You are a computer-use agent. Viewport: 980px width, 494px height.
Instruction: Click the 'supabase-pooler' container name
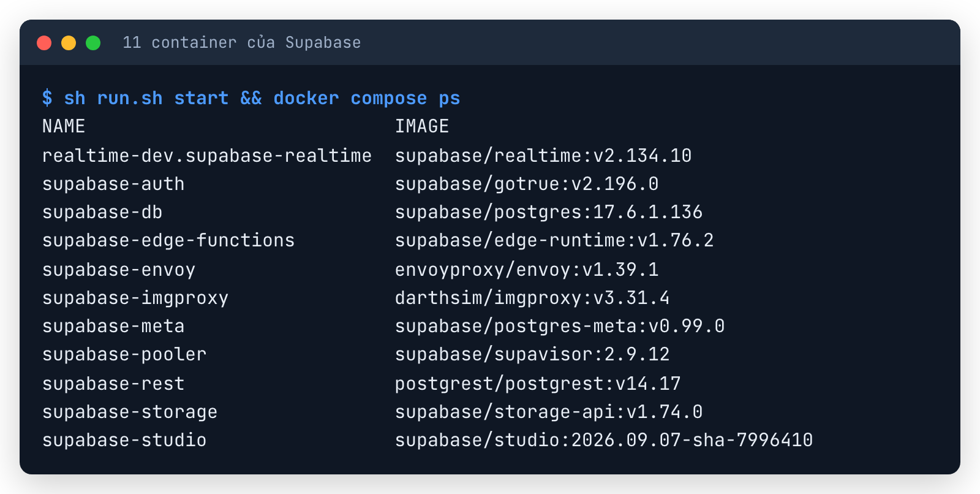[124, 354]
